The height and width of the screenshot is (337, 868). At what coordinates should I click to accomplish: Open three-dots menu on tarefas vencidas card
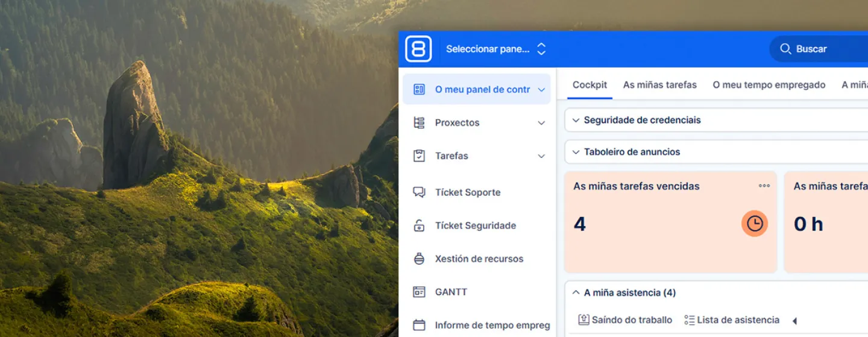point(764,186)
